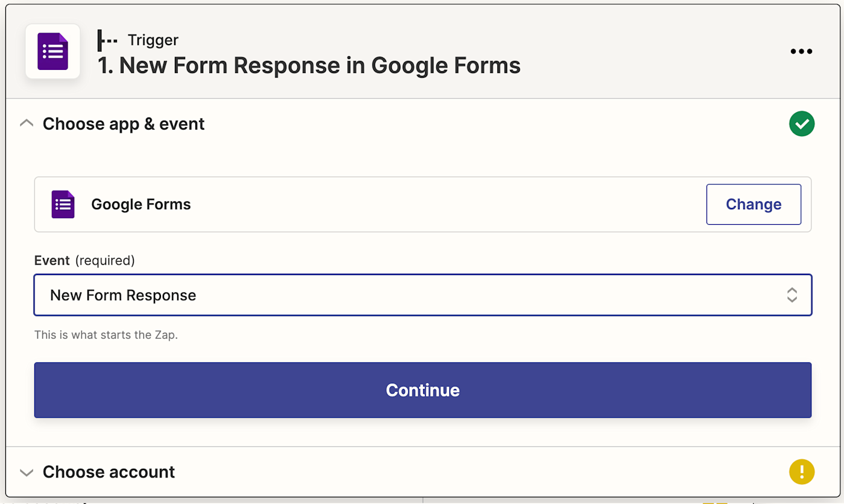Click the small Google Forms icon in app row
The image size is (844, 504).
pyautogui.click(x=63, y=204)
